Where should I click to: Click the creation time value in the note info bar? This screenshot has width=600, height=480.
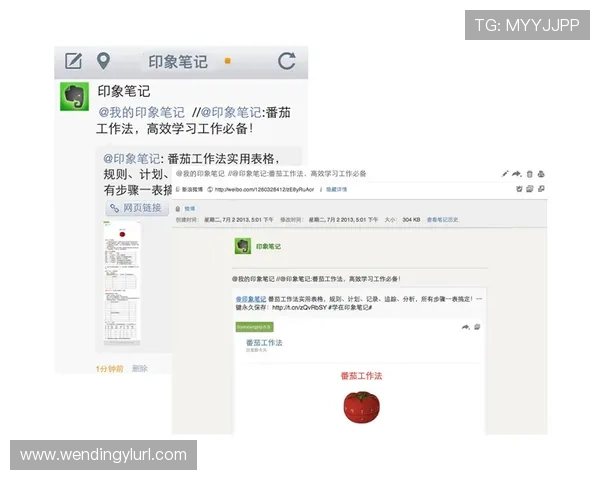point(238,220)
